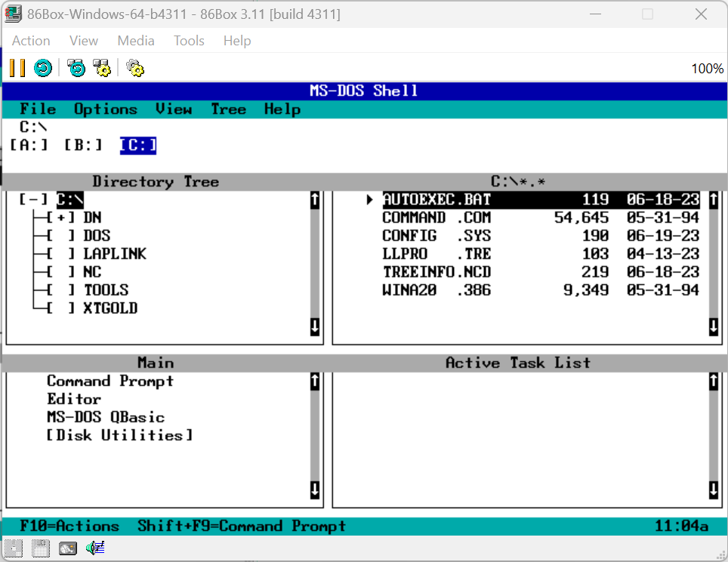Viewport: 728px width, 562px height.
Task: Select the DOS directory name
Action: [97, 236]
